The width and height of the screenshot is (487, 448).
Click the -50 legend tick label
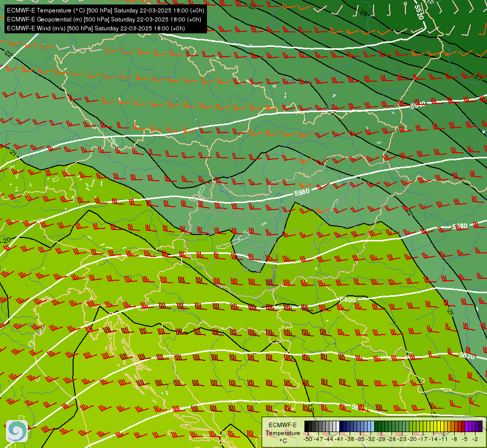pos(307,439)
